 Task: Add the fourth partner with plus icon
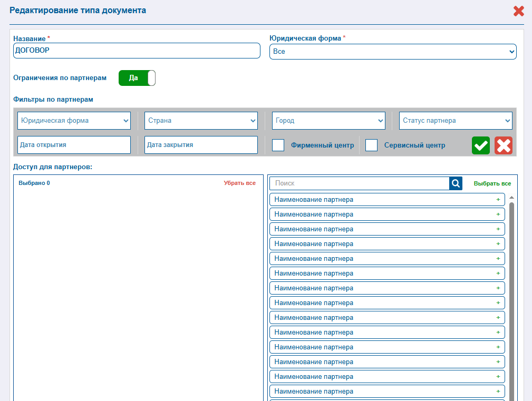(x=498, y=244)
